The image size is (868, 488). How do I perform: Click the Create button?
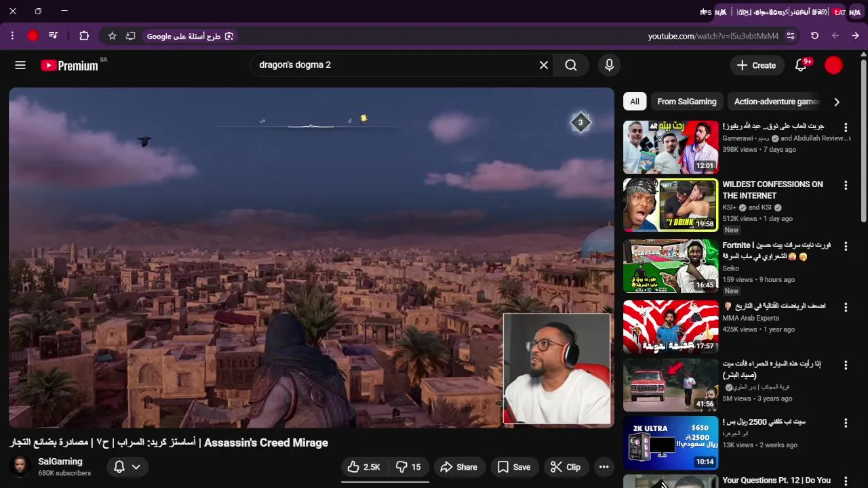click(757, 65)
